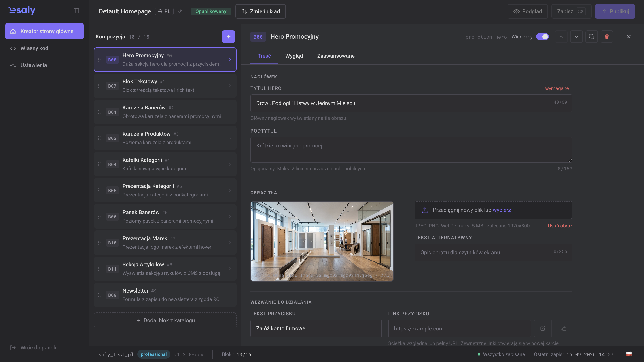Grab drag handle of Newsletter block
The width and height of the screenshot is (644, 362).
pos(99,295)
